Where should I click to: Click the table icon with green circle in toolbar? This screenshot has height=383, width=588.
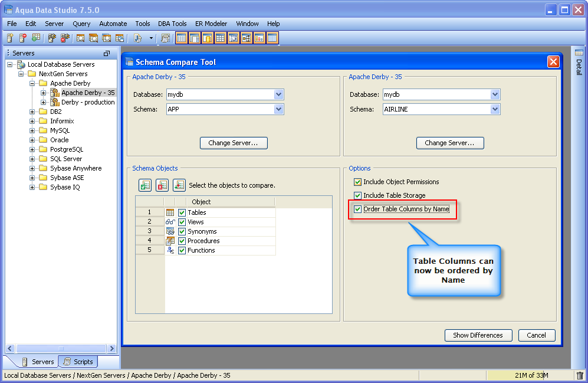[x=36, y=38]
